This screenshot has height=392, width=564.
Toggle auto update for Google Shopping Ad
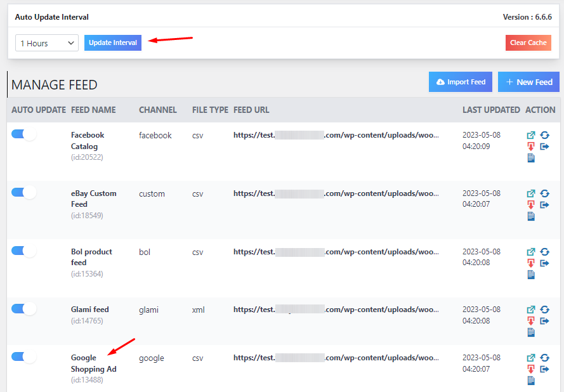pyautogui.click(x=23, y=357)
